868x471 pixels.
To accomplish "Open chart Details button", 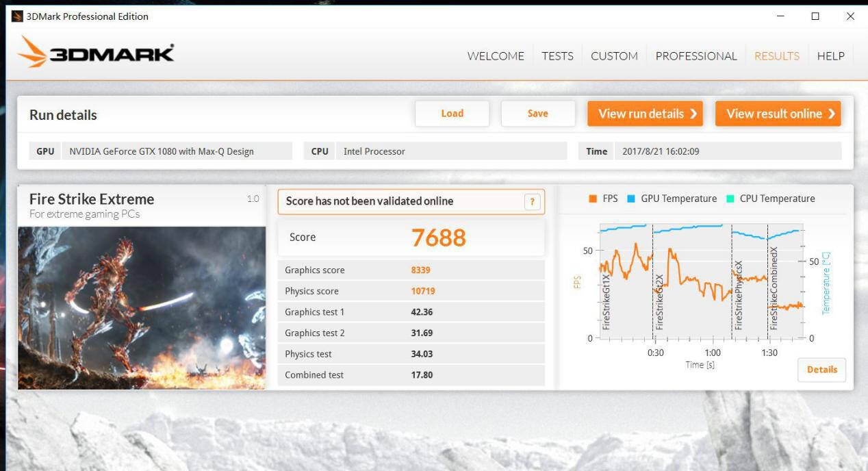I will click(x=821, y=370).
